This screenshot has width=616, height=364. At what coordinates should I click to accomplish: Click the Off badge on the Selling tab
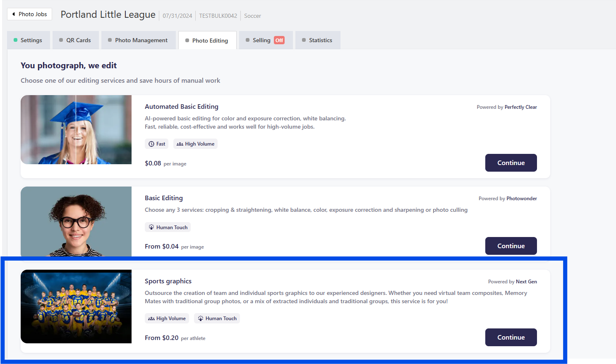click(x=279, y=40)
